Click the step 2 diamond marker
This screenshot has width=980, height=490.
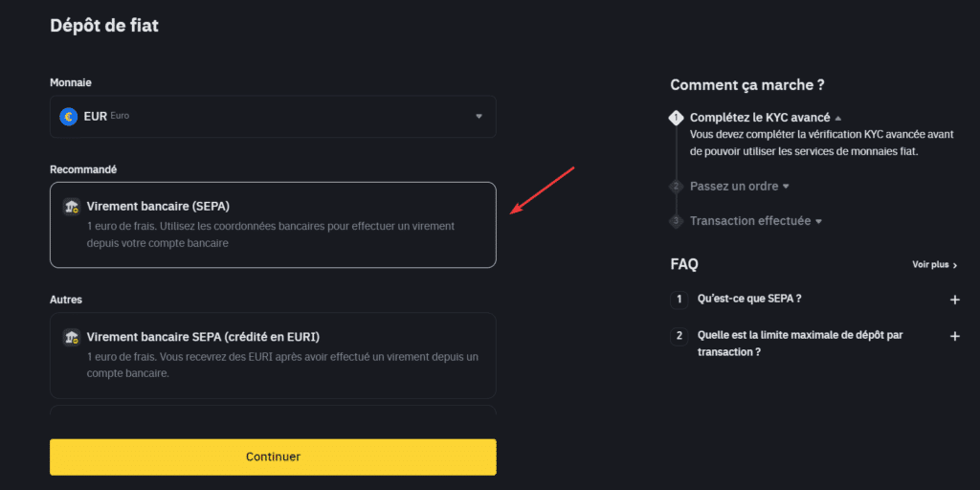click(676, 187)
